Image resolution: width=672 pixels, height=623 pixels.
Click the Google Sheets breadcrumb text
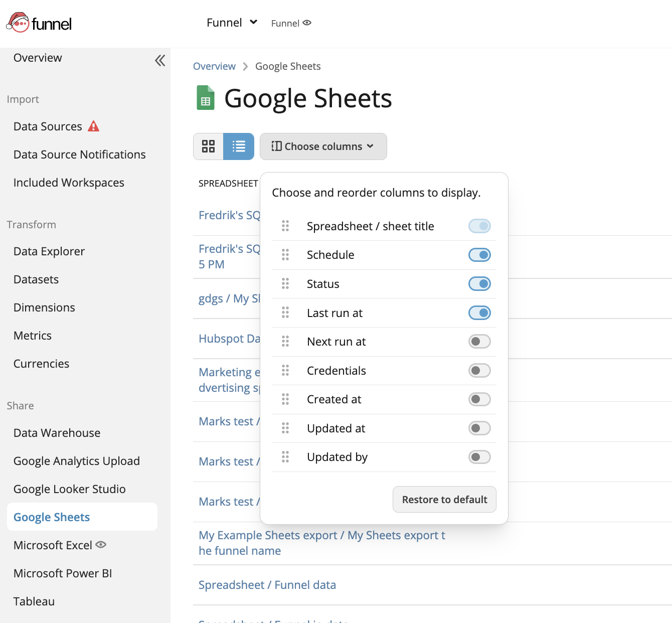[288, 66]
